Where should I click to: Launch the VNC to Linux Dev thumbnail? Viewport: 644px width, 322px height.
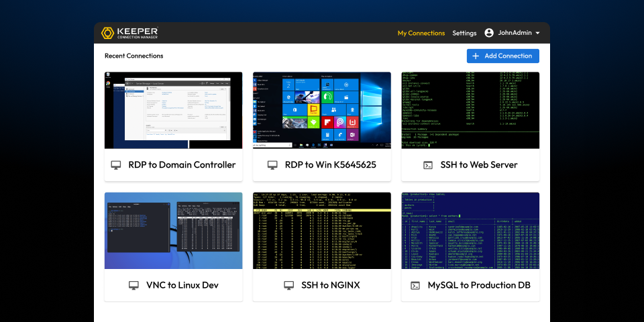coord(173,231)
